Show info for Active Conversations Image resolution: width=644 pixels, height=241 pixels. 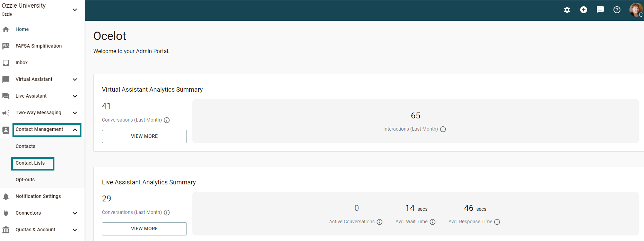(380, 222)
